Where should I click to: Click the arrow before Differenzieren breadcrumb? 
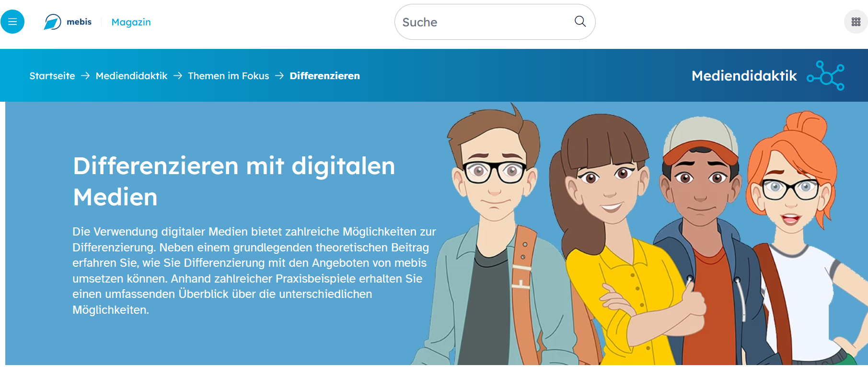[x=279, y=76]
